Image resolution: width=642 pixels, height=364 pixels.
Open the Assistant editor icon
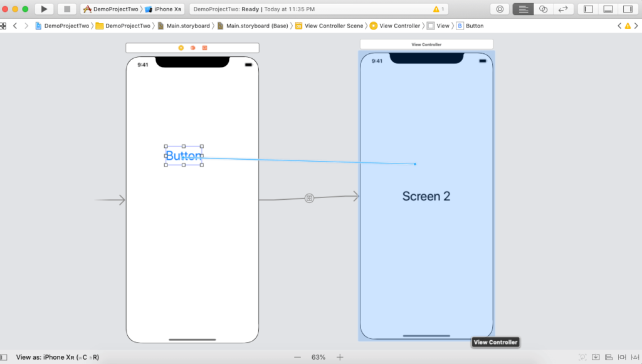coord(544,9)
